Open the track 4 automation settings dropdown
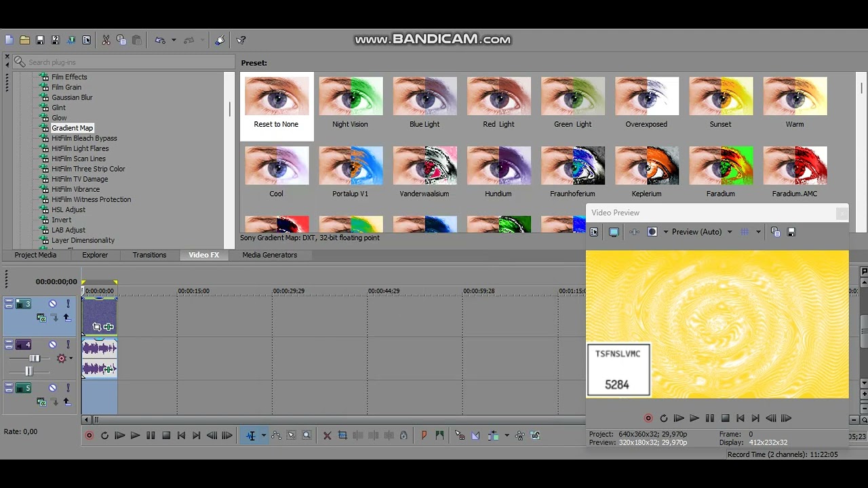Viewport: 868px width, 488px height. (x=71, y=359)
